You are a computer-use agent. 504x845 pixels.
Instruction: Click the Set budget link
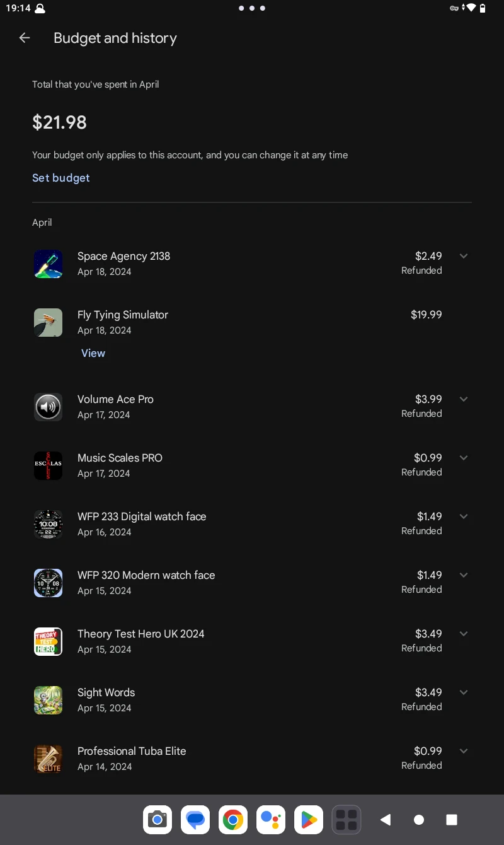61,178
